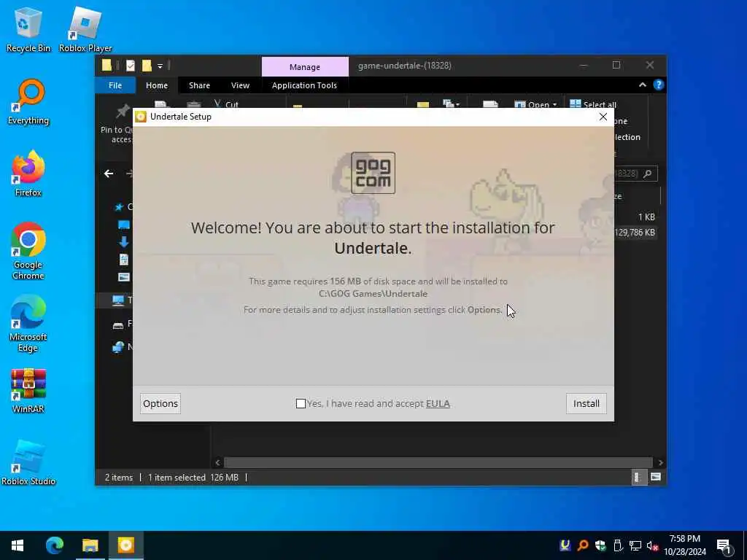Switch to Explorer's View tab
The width and height of the screenshot is (747, 560).
click(x=240, y=85)
